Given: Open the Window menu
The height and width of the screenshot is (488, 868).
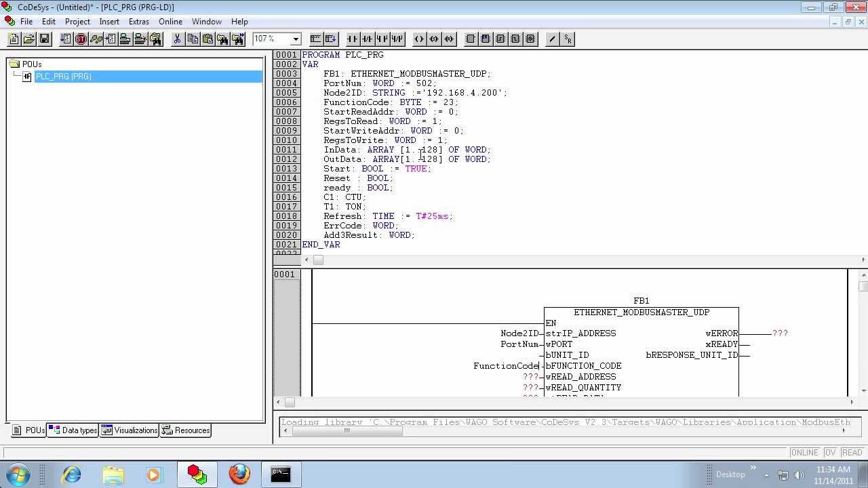Looking at the screenshot, I should point(207,22).
